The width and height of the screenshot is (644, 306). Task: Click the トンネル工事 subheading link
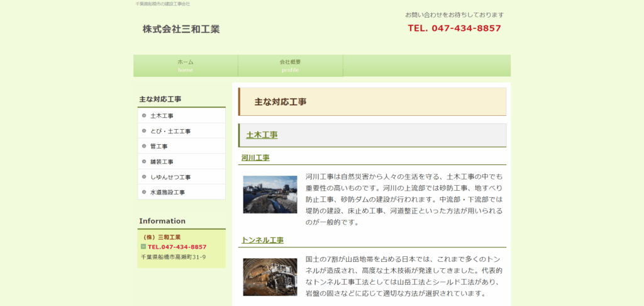tap(262, 240)
